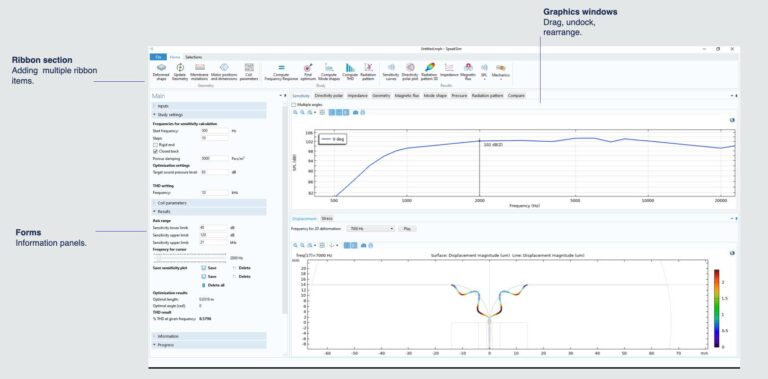Zoom in on the displacement plot
Image resolution: width=768 pixels, height=379 pixels.
tap(295, 245)
